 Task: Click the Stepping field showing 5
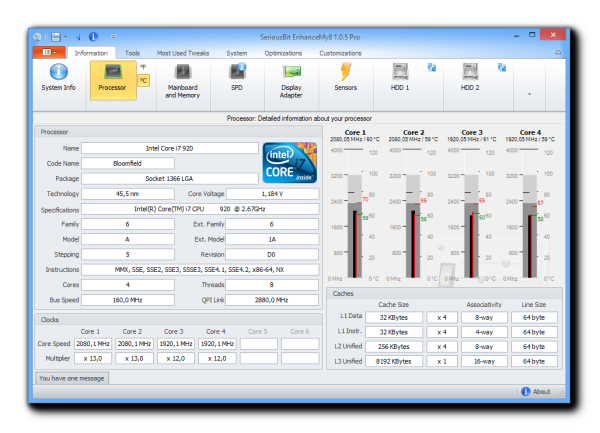coord(128,254)
